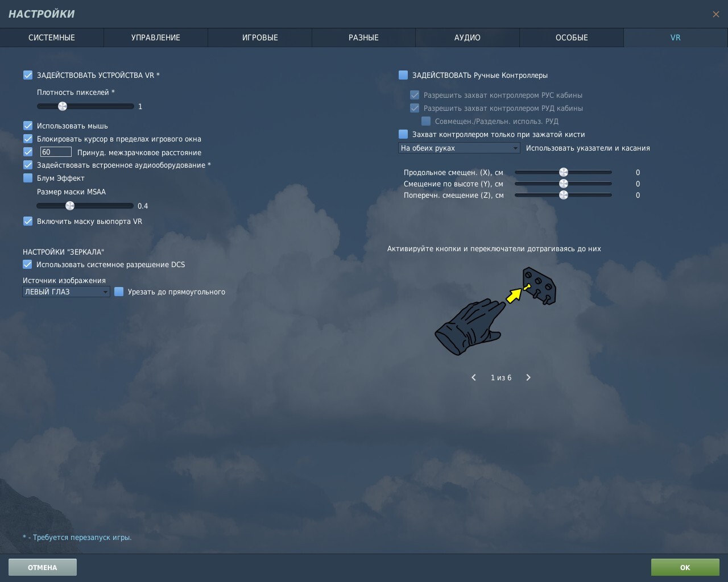Uncheck Использовать мышь
Screen dimensions: 728x582
(x=28, y=126)
